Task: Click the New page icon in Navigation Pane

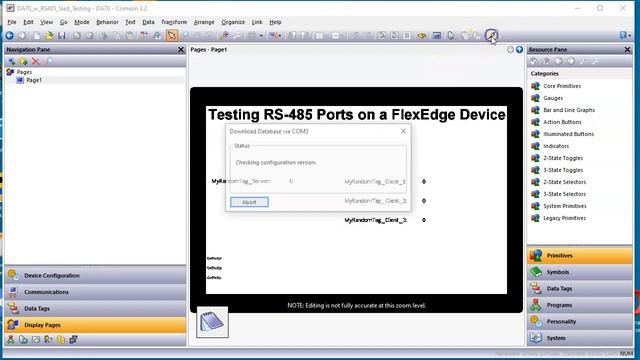Action: 11,61
